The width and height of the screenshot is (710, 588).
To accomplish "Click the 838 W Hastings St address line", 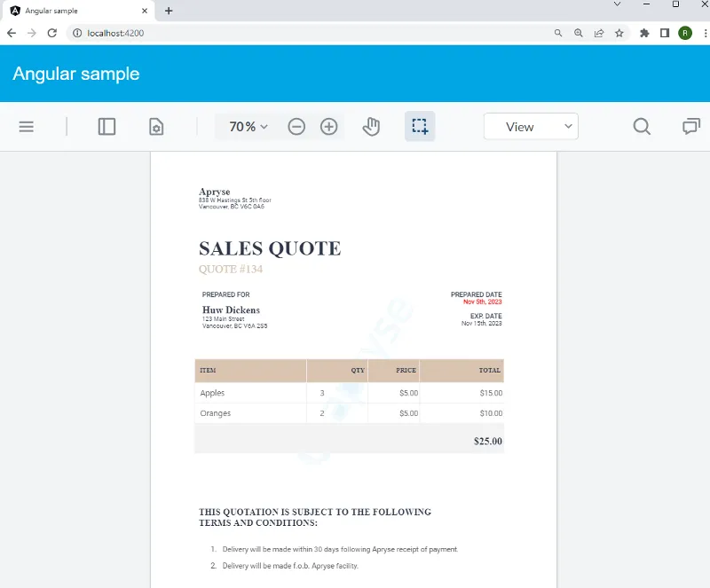I will pyautogui.click(x=234, y=200).
